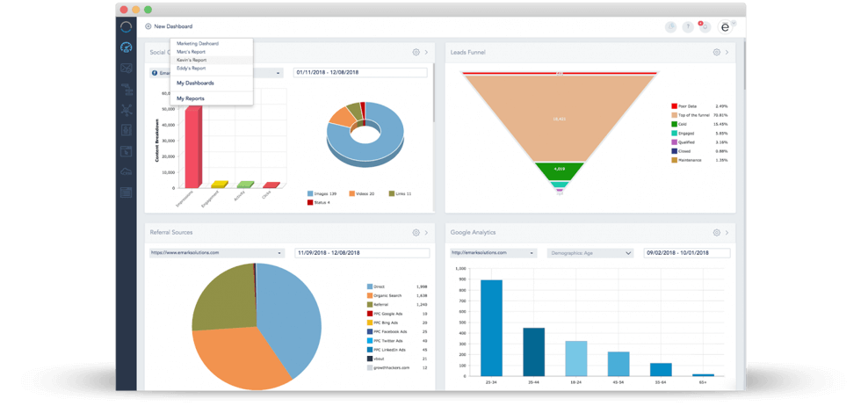Select Kevin's Report from menu
Viewport: 868px width, 406px height.
[x=191, y=60]
